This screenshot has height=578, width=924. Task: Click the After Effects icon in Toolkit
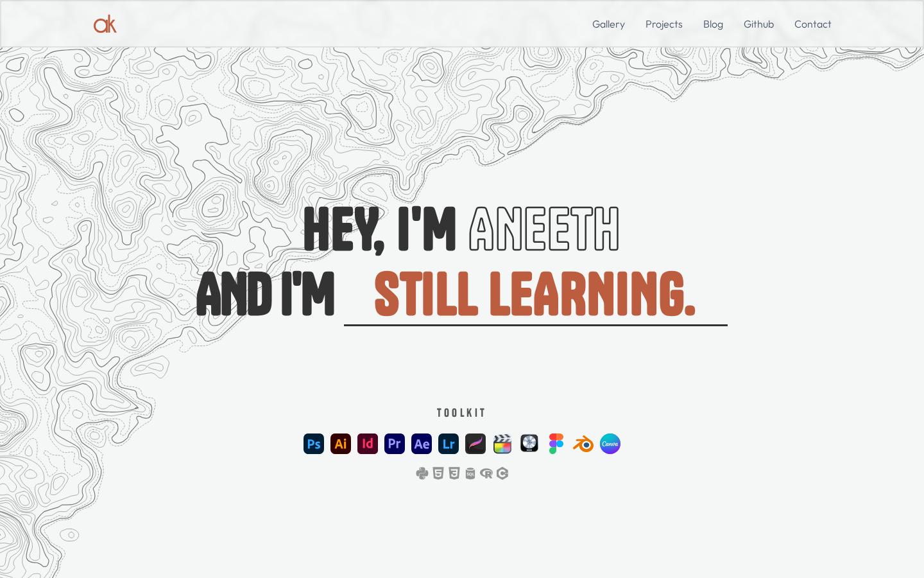click(422, 444)
